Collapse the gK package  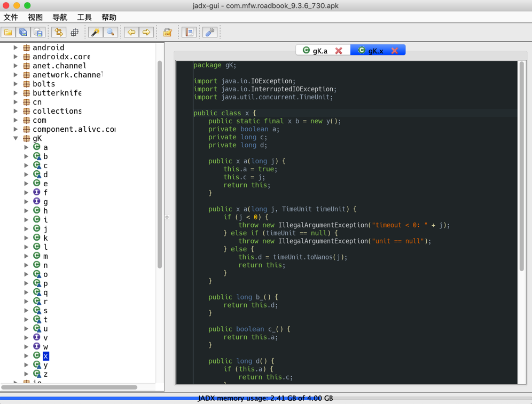tap(15, 138)
